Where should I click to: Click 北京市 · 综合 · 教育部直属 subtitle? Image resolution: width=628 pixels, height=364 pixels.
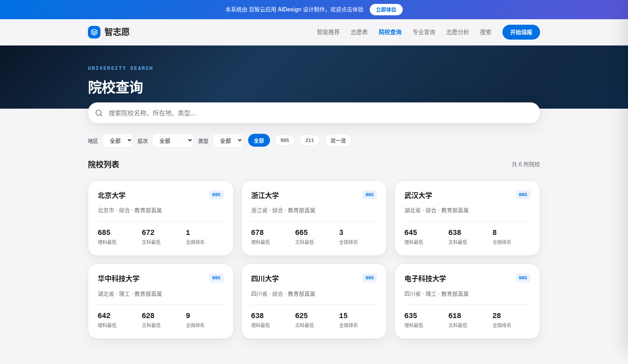coord(130,211)
